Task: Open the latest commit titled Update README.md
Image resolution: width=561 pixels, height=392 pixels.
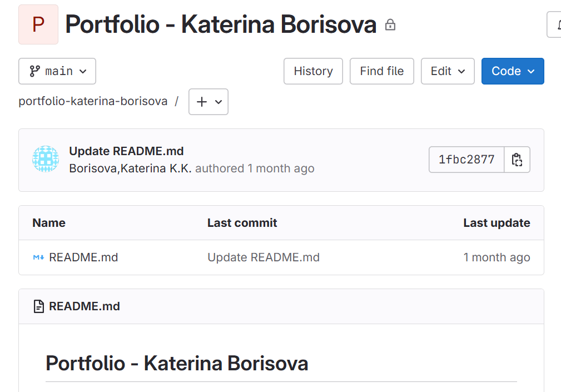Action: [126, 151]
